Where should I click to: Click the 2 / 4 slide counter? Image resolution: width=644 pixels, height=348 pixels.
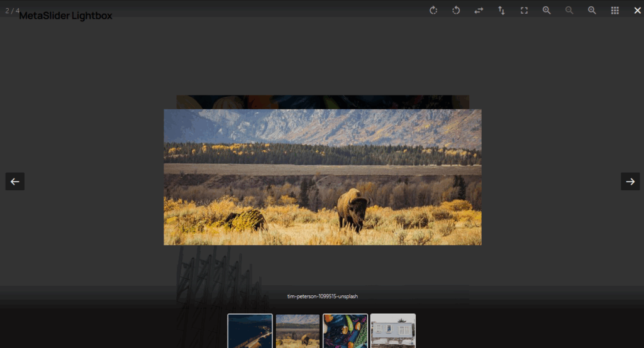click(x=12, y=10)
